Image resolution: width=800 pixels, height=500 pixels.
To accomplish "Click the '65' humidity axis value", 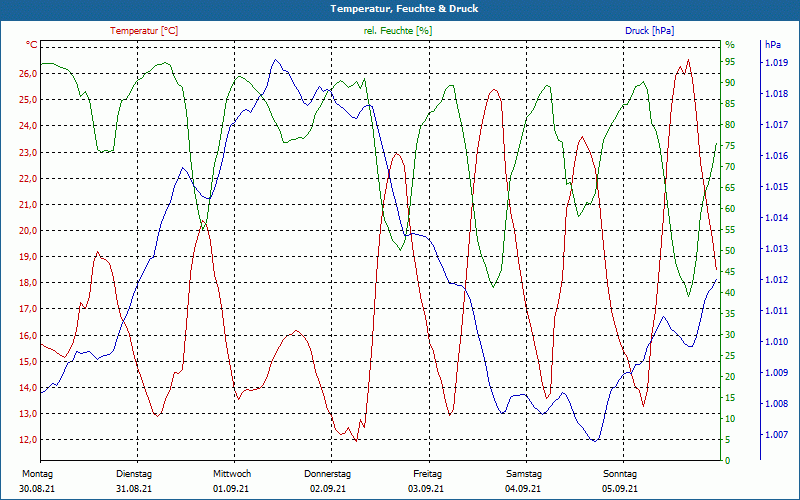I will coord(730,187).
